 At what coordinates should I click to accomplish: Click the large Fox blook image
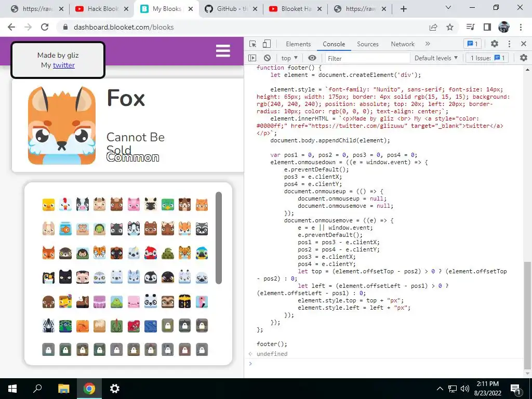(61, 126)
